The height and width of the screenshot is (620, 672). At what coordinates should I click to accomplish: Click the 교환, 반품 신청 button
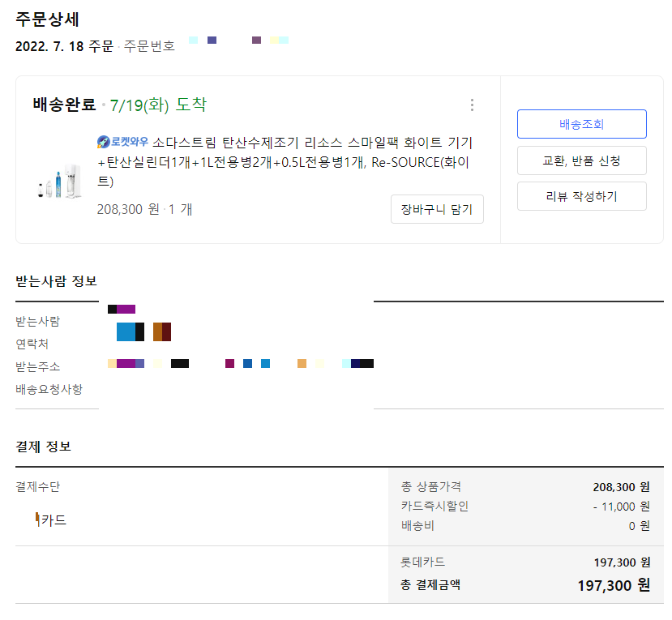pyautogui.click(x=581, y=160)
